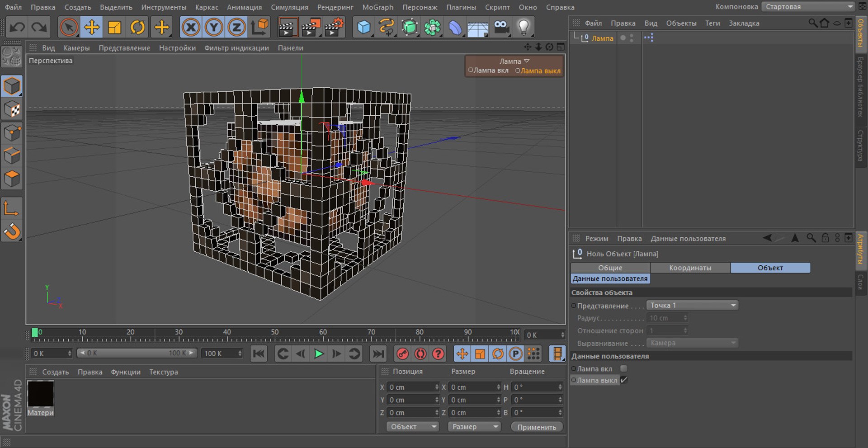Toggle Y axis lock
The image size is (868, 448).
(x=214, y=28)
